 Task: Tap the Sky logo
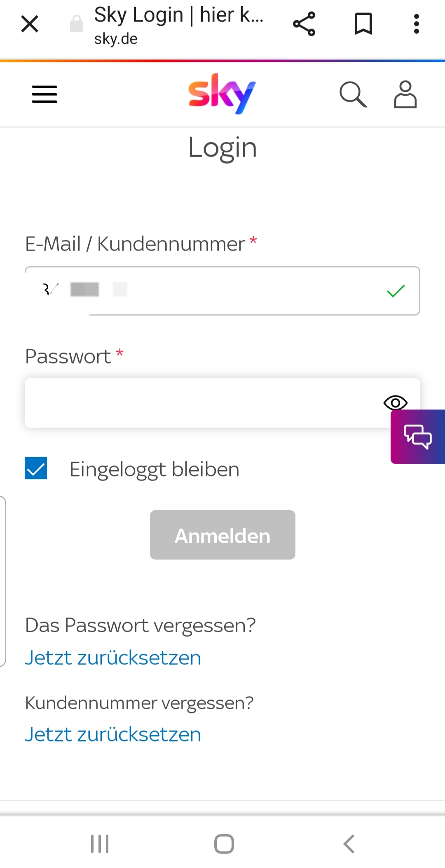click(222, 94)
